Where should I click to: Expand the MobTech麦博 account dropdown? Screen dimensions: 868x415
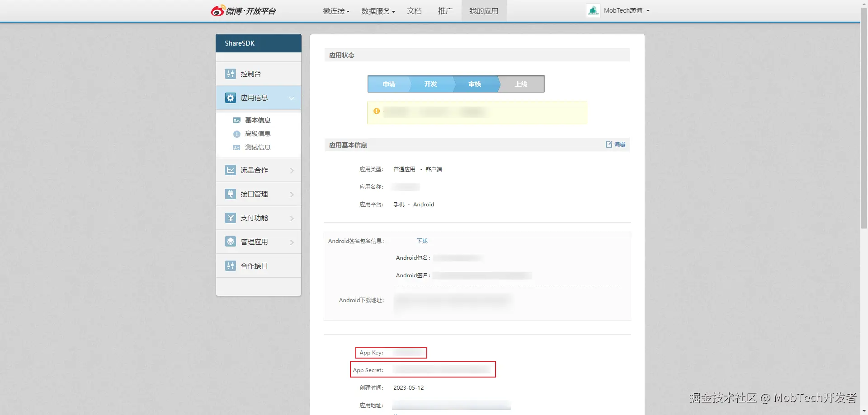[627, 10]
